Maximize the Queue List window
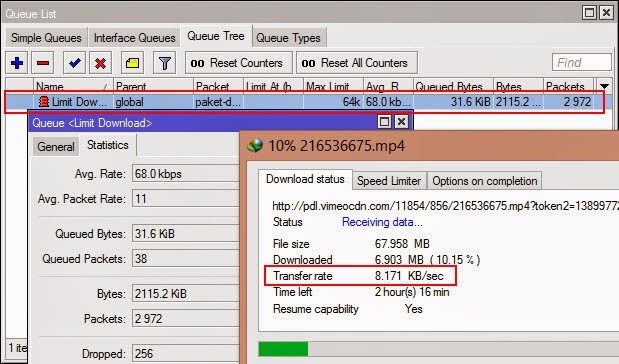Screen dimensions: 619x364 [x=589, y=13]
